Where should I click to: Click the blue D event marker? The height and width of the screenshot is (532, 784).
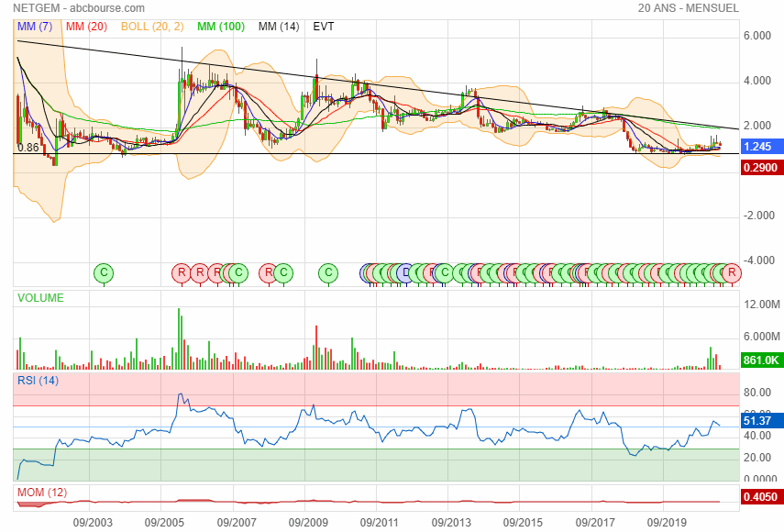(x=405, y=272)
